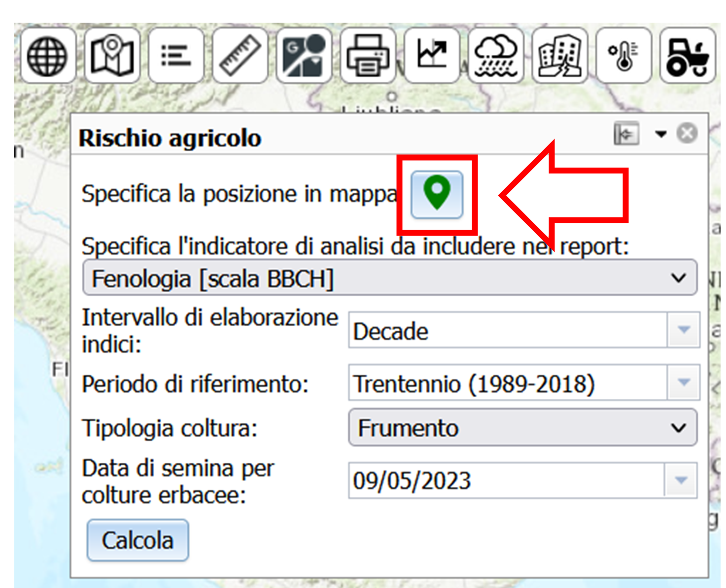Viewport: 726px width, 588px height.
Task: Click green pin to specify map position
Action: [437, 194]
